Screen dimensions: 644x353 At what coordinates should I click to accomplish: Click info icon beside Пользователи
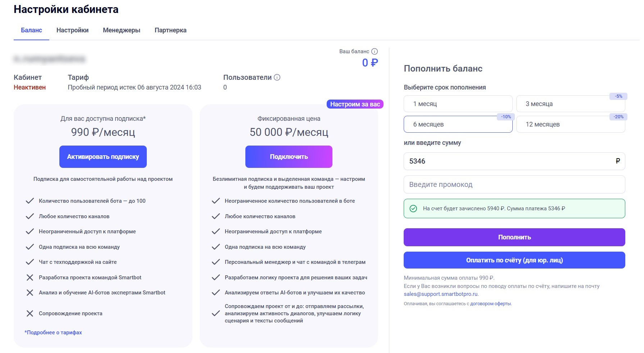pos(277,77)
